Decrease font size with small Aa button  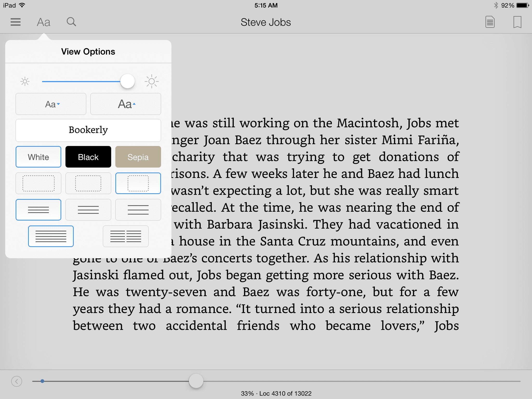click(x=51, y=104)
